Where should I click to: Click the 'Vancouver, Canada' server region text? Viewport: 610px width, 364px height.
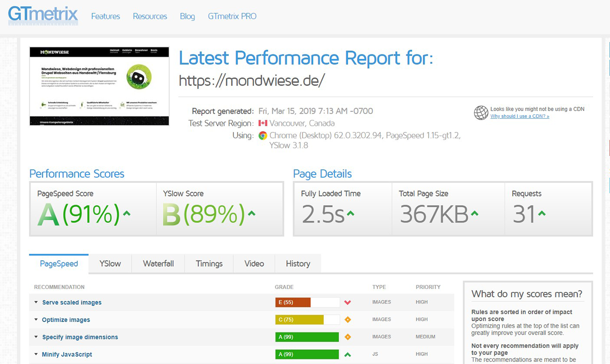(x=302, y=123)
